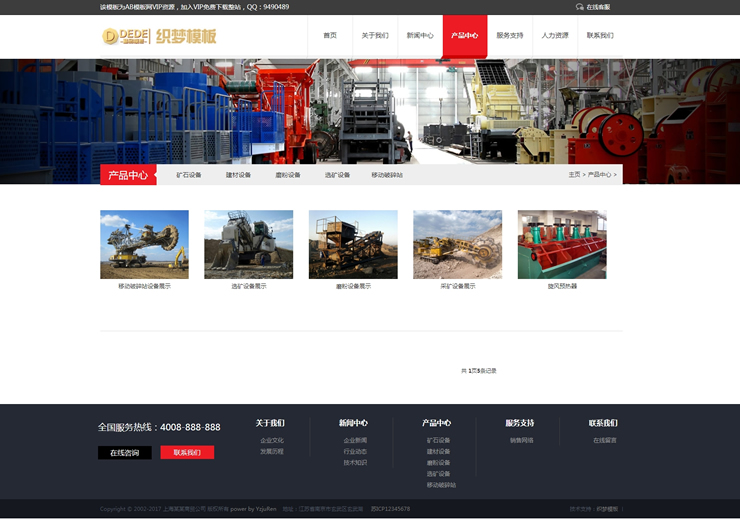Click the DEDE 织梦模板 logo
Image resolution: width=740 pixels, height=520 pixels.
(159, 37)
